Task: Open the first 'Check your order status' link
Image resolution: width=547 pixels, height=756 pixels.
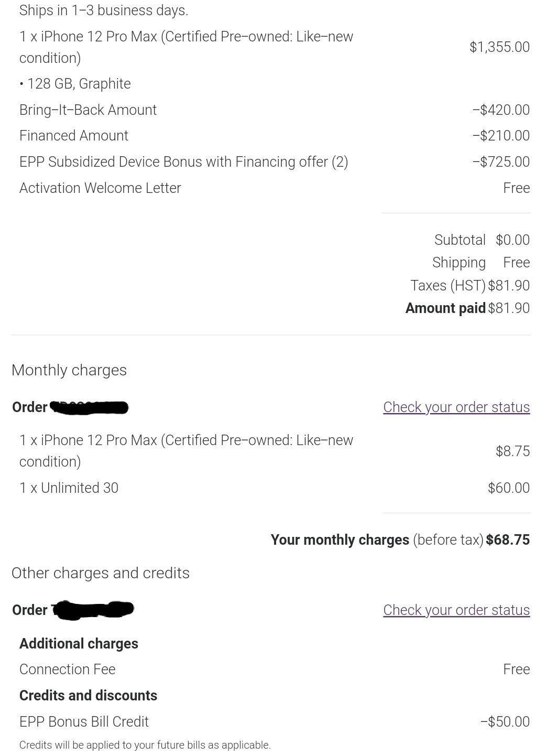Action: click(x=455, y=407)
